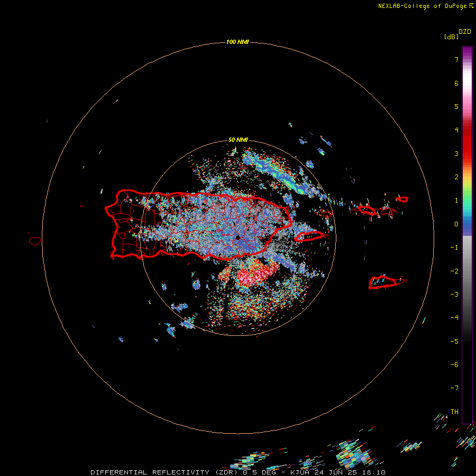The height and width of the screenshot is (476, 476).
Task: Click the 7 value on the color scale
Action: tap(456, 59)
